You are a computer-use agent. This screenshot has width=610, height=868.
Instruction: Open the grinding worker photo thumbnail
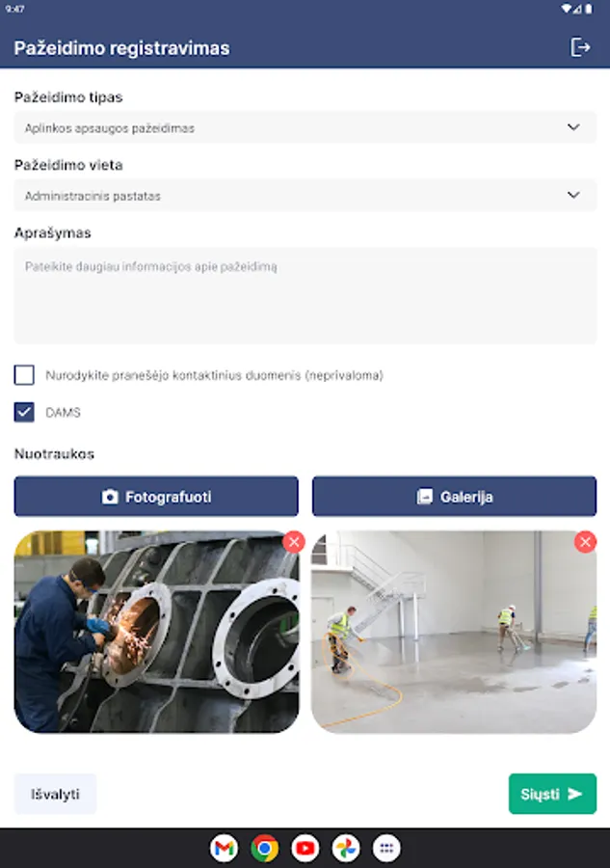tap(156, 632)
